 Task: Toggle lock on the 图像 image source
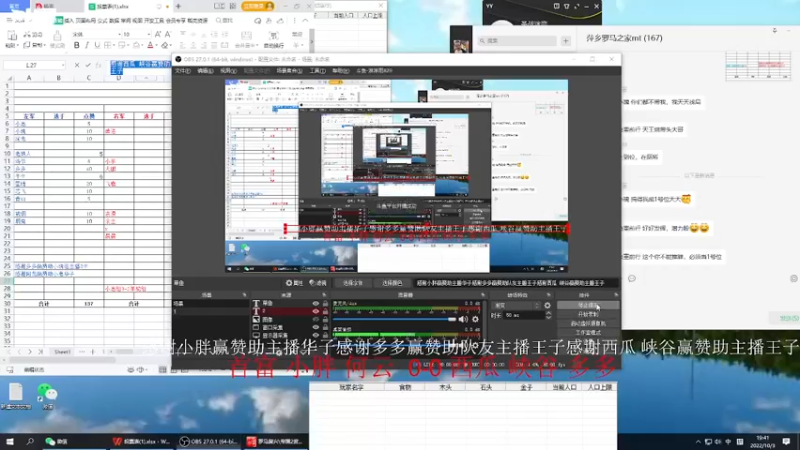tap(325, 319)
